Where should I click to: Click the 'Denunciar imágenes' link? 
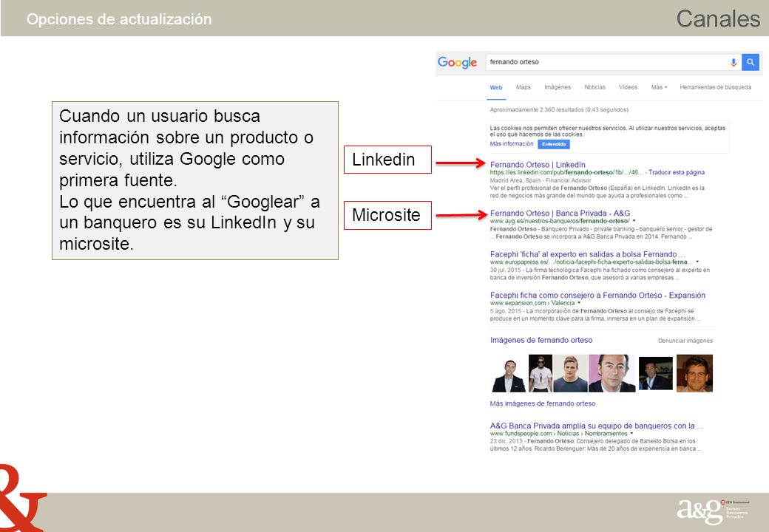[x=685, y=341]
